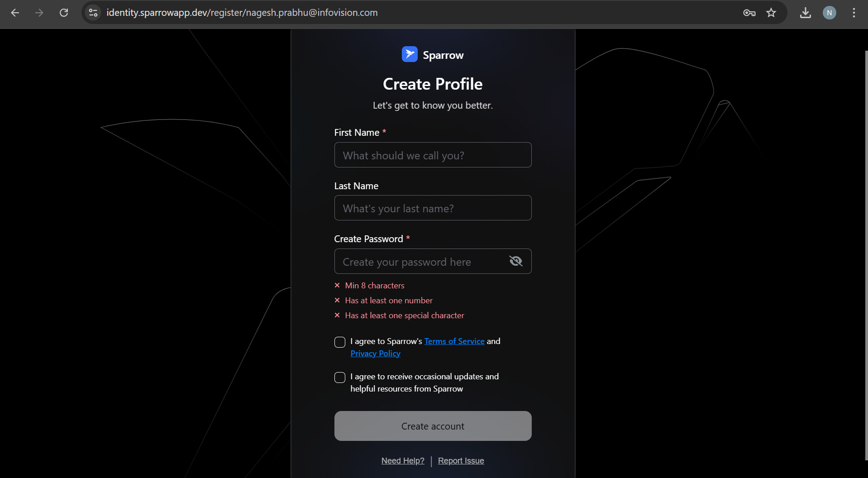Toggle password visibility eye icon
The height and width of the screenshot is (478, 868).
click(x=516, y=261)
